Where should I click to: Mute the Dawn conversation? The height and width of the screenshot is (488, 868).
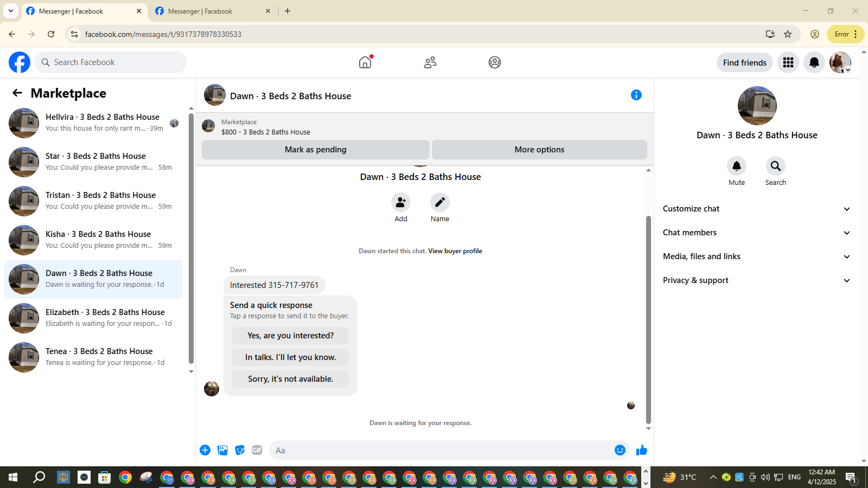pyautogui.click(x=737, y=166)
